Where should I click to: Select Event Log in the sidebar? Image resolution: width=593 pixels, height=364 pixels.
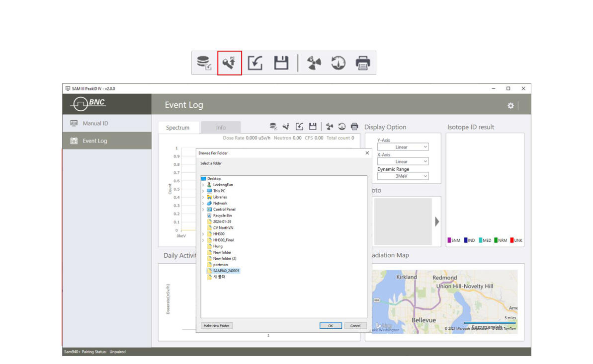tap(107, 141)
